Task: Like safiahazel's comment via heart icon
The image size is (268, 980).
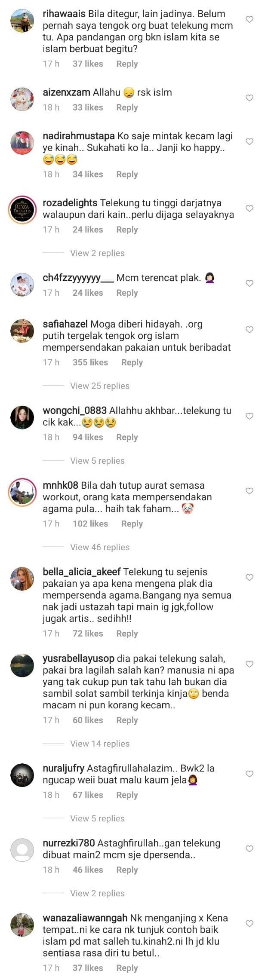Action: (x=249, y=330)
